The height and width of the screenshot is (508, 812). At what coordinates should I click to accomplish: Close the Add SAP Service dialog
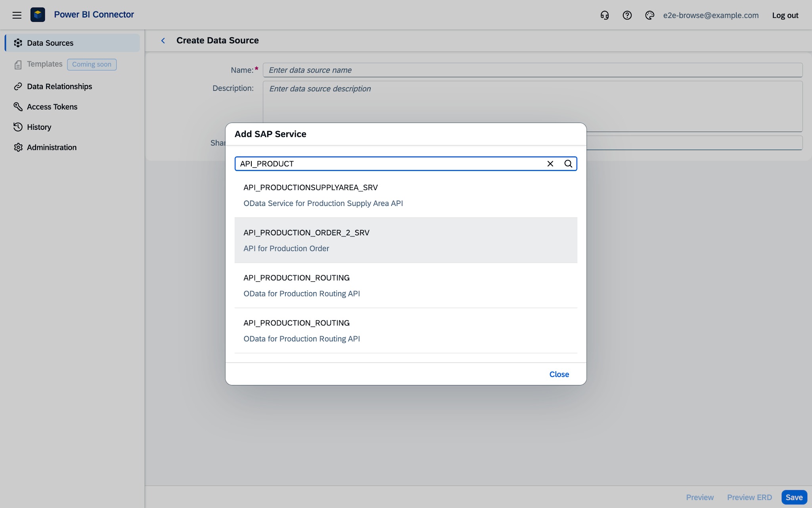[x=559, y=374]
